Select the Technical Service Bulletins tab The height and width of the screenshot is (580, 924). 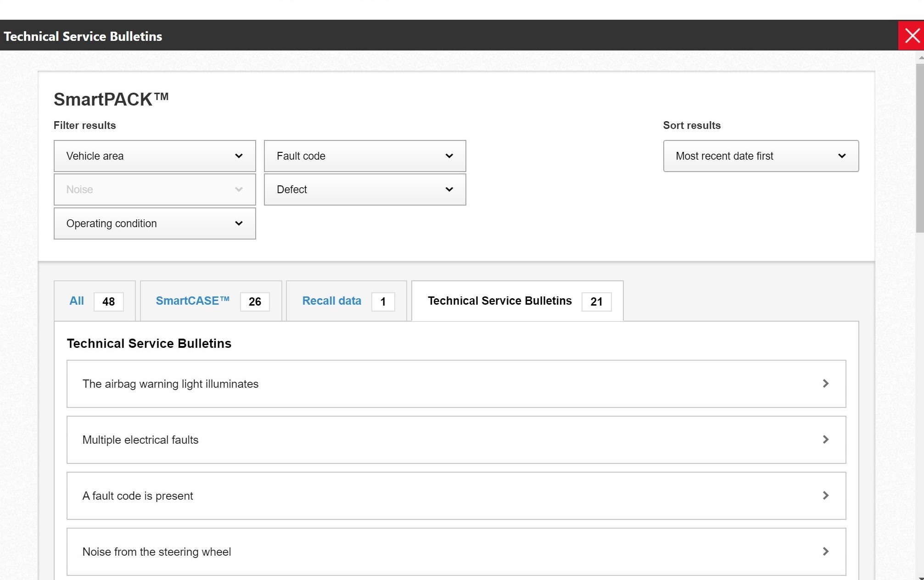pyautogui.click(x=517, y=301)
